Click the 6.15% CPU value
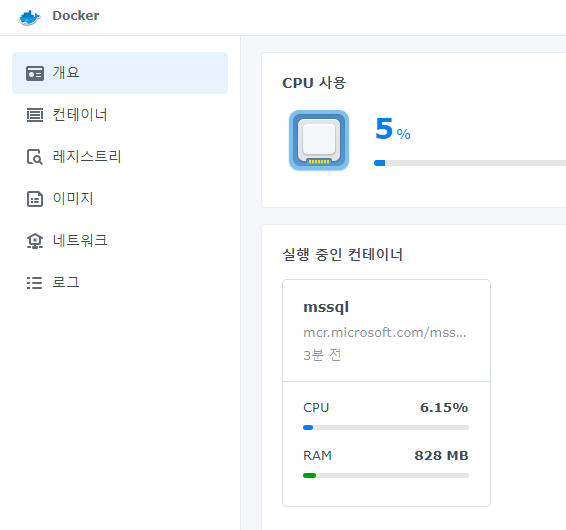Viewport: 566px width, 530px height. pos(444,408)
